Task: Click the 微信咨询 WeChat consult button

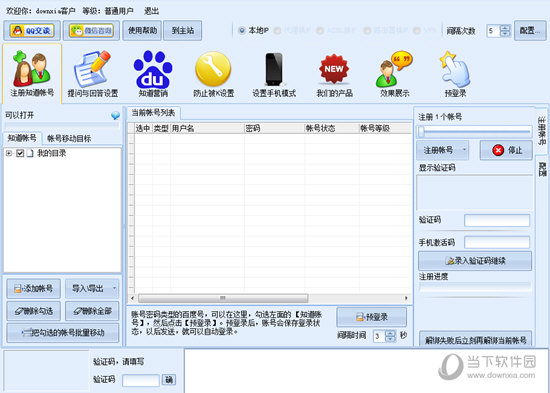Action: pos(91,31)
